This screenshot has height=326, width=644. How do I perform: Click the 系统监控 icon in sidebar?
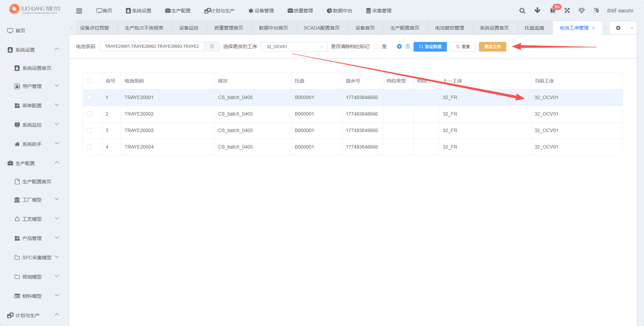point(17,125)
